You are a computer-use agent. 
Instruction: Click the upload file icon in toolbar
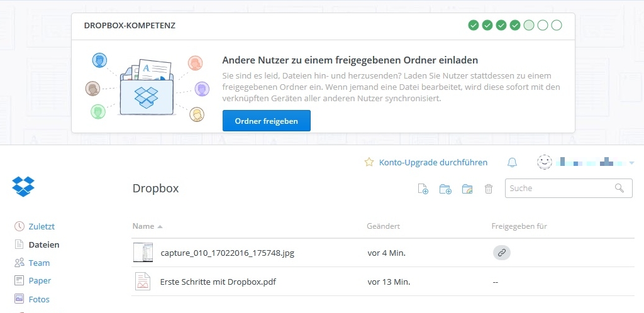coord(423,189)
